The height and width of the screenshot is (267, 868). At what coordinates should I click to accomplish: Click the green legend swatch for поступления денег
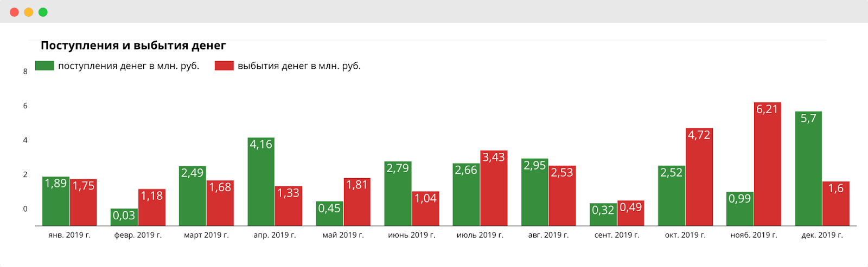point(44,66)
